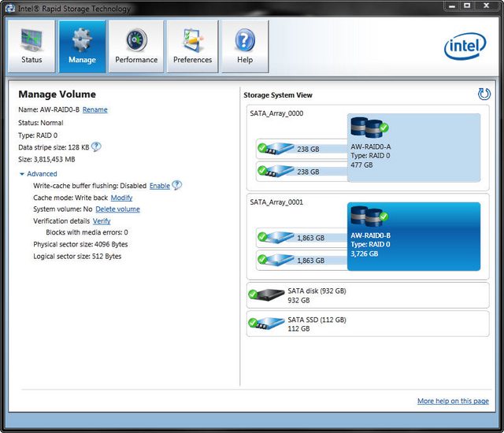This screenshot has width=504, height=433.
Task: Click the refresh icon in Storage System View
Action: point(484,94)
